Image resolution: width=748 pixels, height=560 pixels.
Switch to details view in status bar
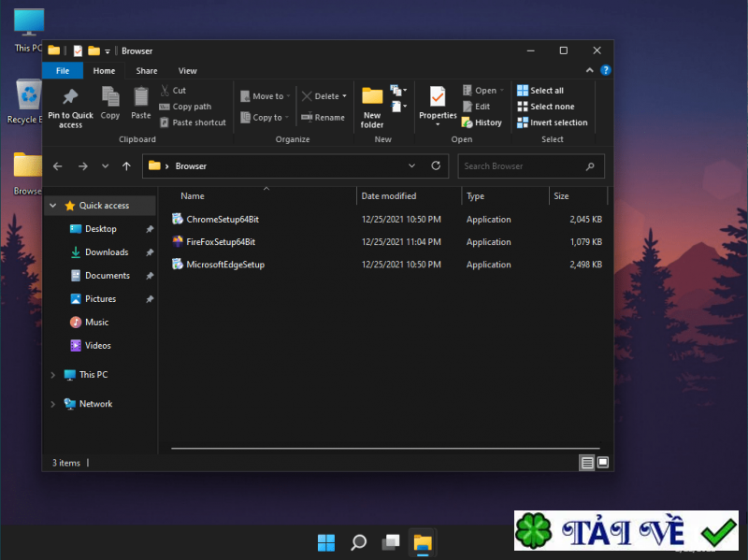coord(586,463)
